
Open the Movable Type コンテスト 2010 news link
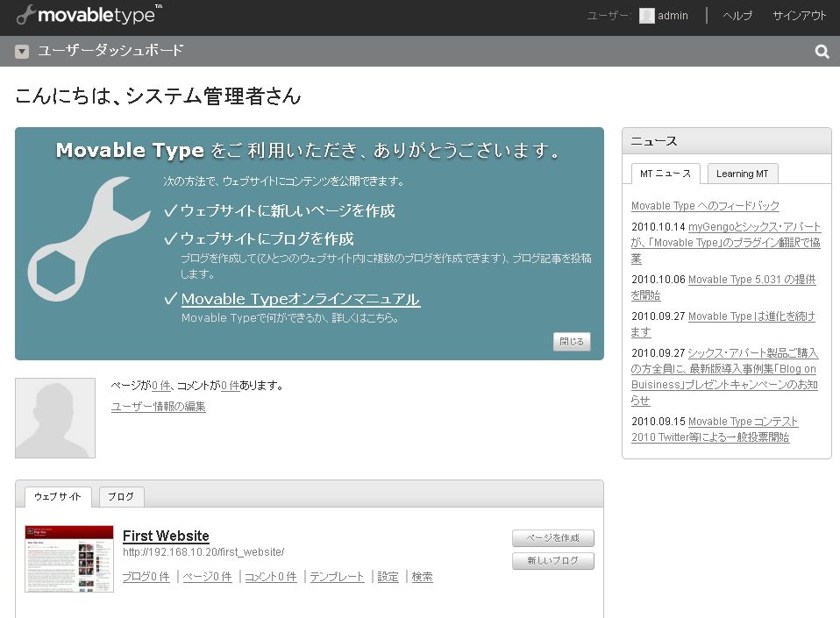715,430
